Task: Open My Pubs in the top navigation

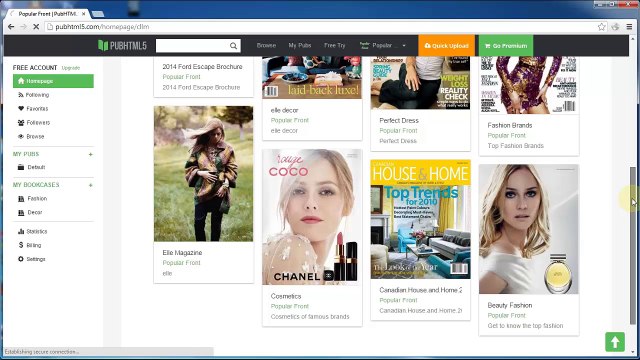Action: [300, 45]
